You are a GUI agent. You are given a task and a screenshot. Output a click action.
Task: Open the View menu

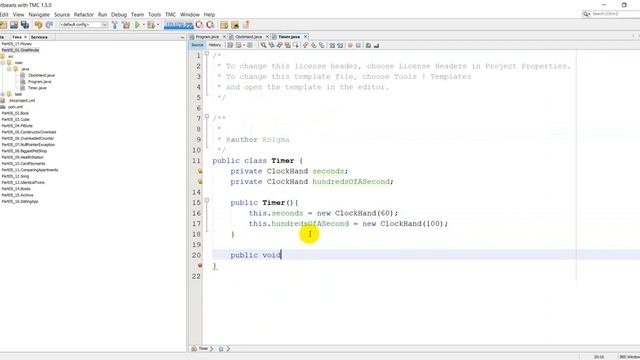[18, 14]
